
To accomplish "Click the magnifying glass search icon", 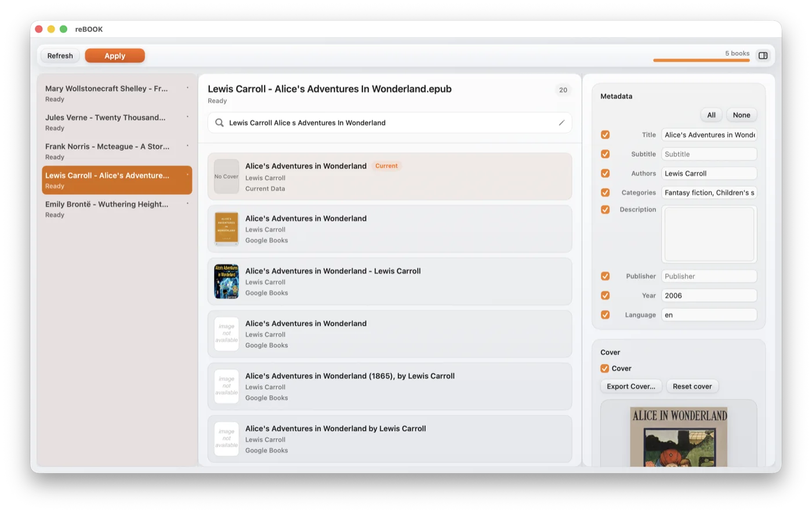I will (219, 122).
